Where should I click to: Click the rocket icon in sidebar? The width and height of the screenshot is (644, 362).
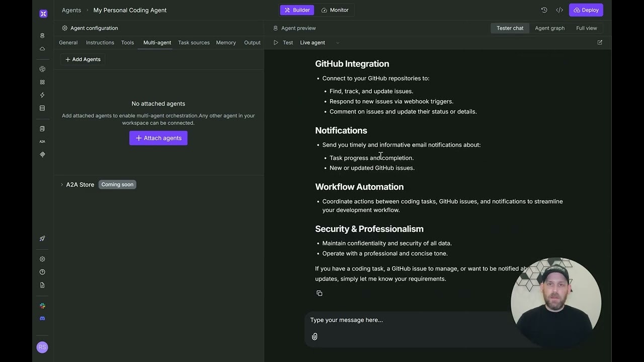[42, 239]
